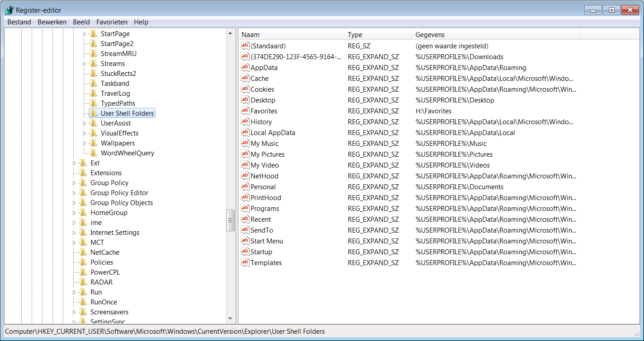Select the PrintHood value name
Viewport: 644px width, 341px height.
coord(266,197)
